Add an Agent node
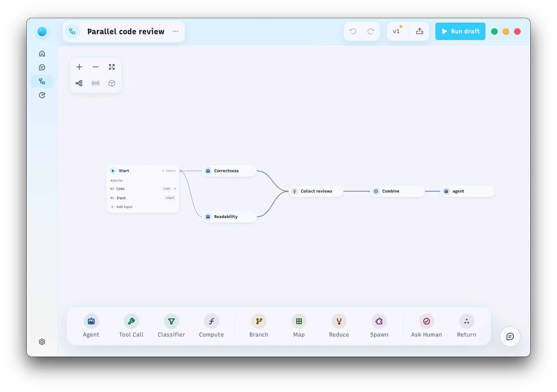The image size is (557, 392). 91,326
